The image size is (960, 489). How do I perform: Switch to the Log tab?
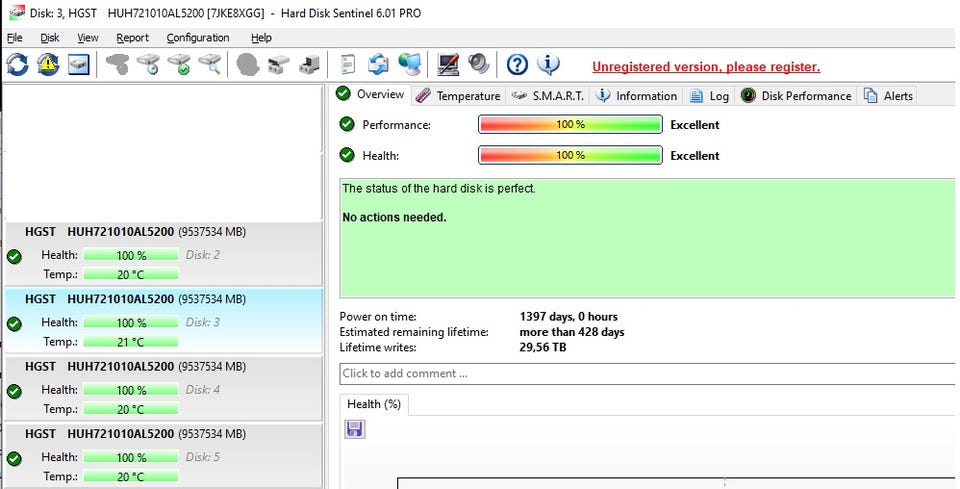709,96
